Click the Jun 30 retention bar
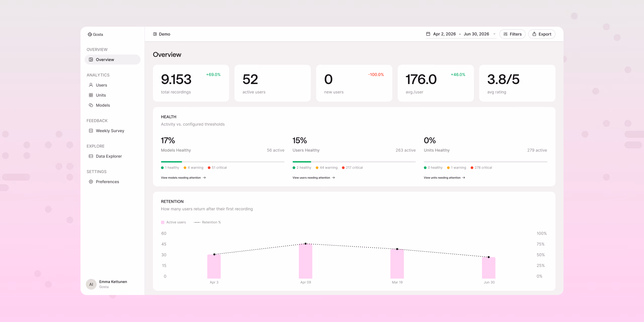 pyautogui.click(x=489, y=268)
